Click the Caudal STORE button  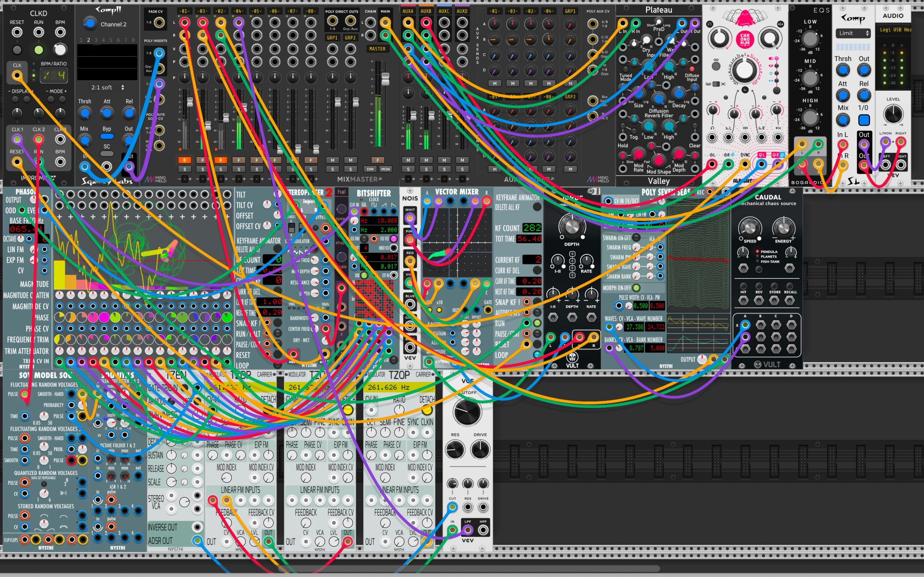pos(774,286)
